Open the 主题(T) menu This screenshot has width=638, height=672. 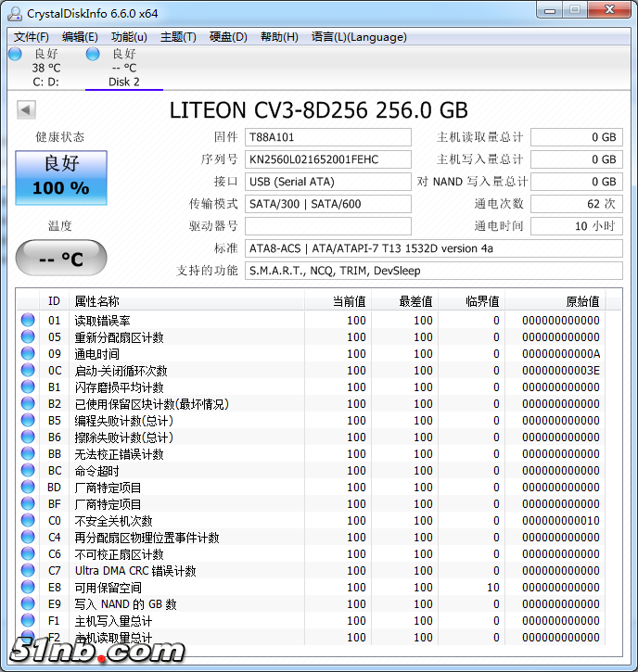pyautogui.click(x=178, y=37)
